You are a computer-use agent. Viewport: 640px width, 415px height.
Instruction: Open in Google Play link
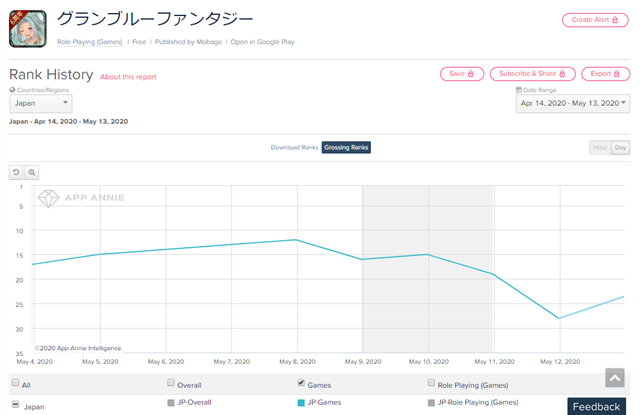coord(262,42)
